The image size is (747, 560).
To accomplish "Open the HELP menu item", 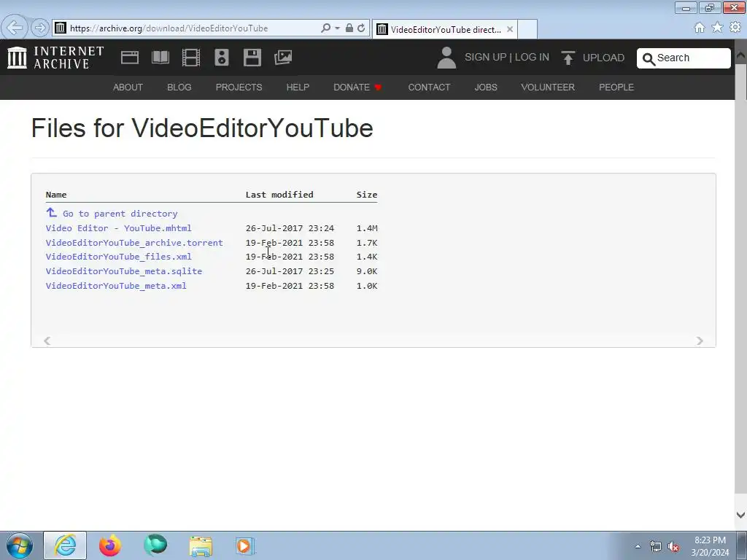I will (298, 87).
